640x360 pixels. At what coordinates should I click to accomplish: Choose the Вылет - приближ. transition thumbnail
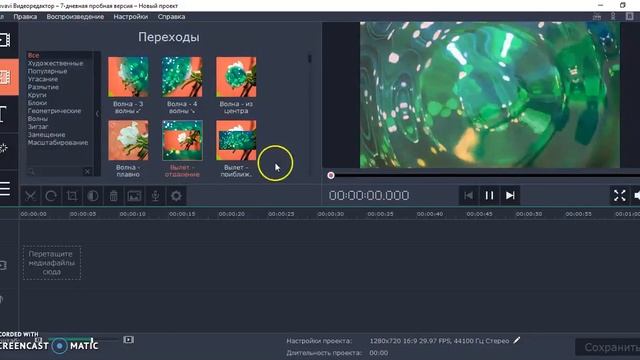(236, 140)
